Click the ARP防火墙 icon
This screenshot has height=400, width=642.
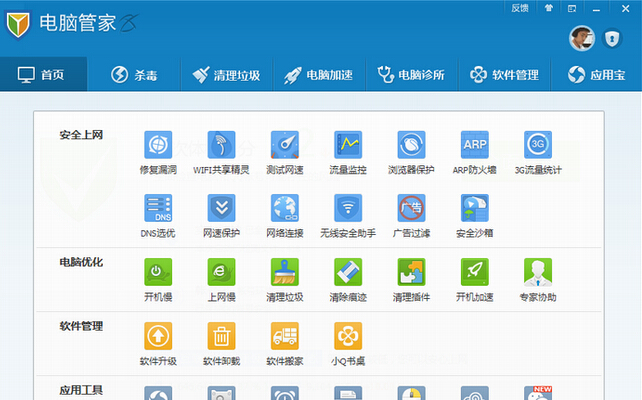coord(474,145)
